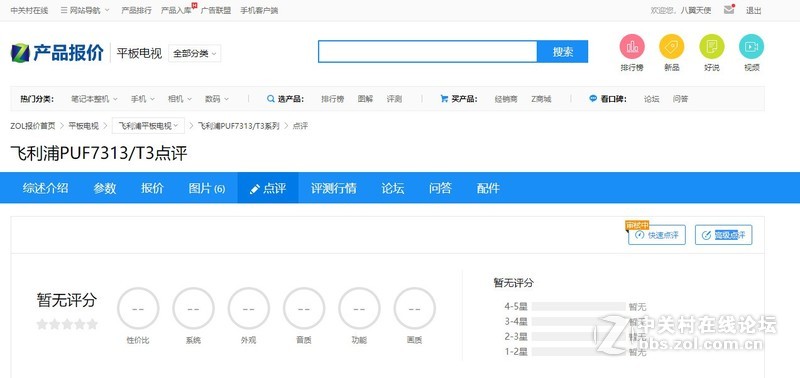The height and width of the screenshot is (378, 800).
Task: Open 图解 link under 选产品
Action: point(365,99)
